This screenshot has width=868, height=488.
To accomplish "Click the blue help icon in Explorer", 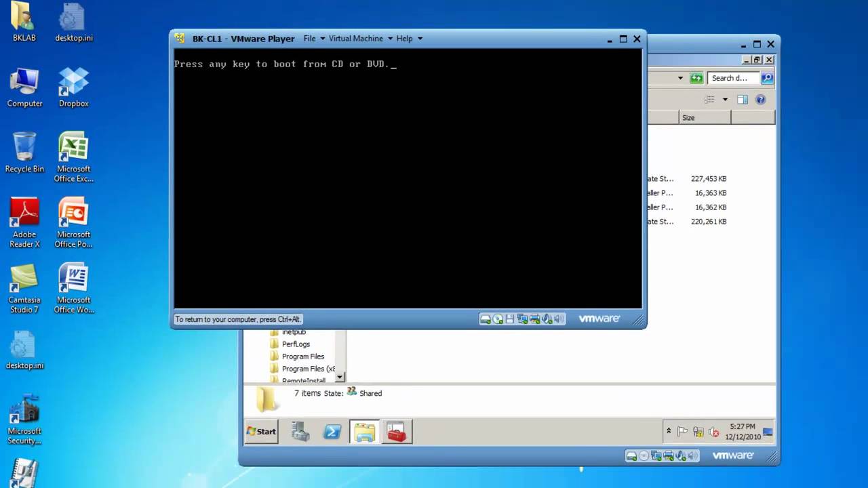I will (x=760, y=100).
